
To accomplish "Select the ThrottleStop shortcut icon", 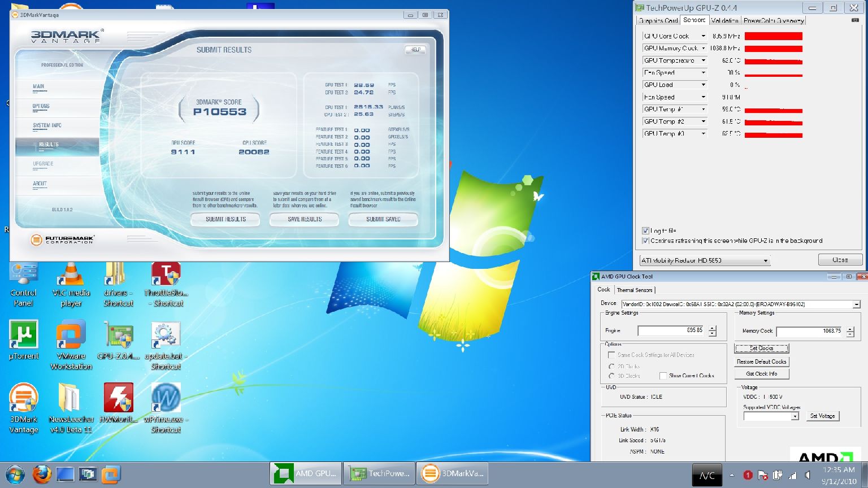I will 166,285.
